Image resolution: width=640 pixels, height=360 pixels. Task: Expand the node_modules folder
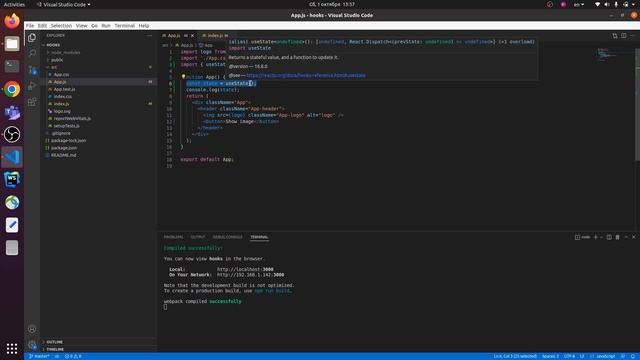point(64,52)
